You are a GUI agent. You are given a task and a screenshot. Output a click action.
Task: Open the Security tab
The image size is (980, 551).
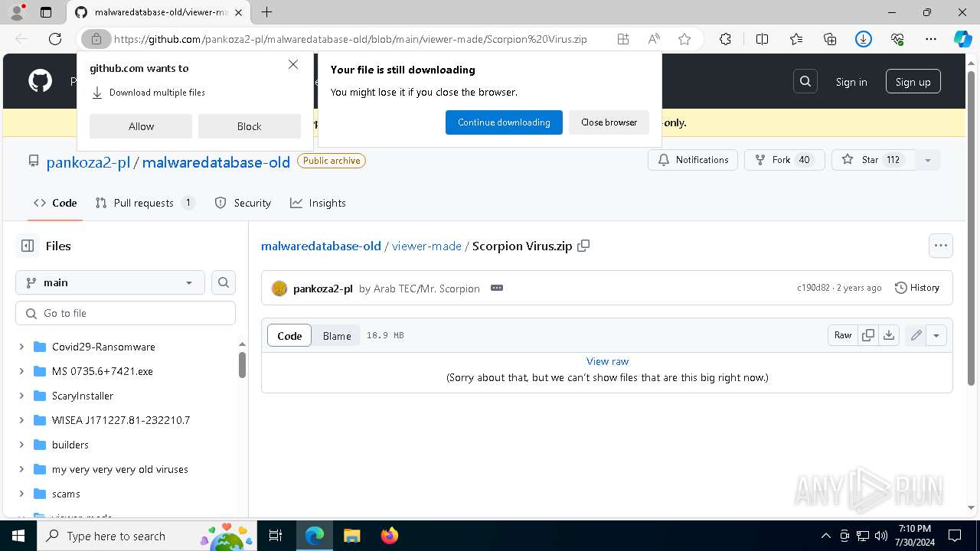[x=243, y=203]
